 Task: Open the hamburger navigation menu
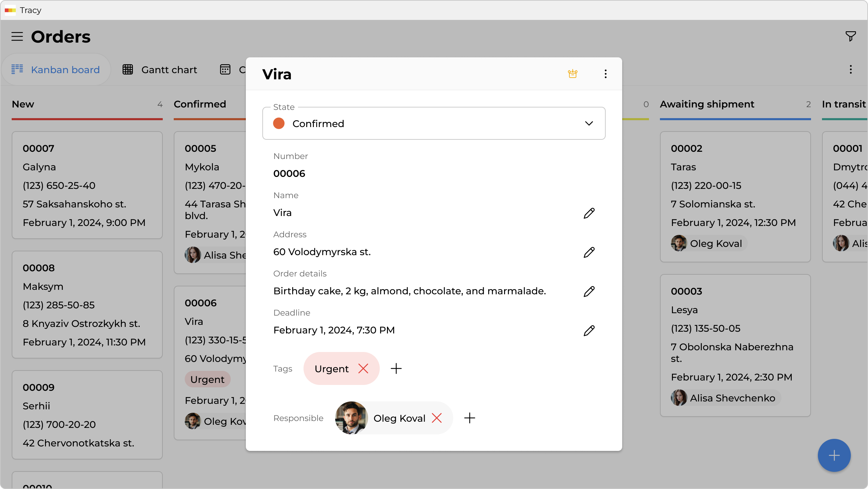[17, 37]
